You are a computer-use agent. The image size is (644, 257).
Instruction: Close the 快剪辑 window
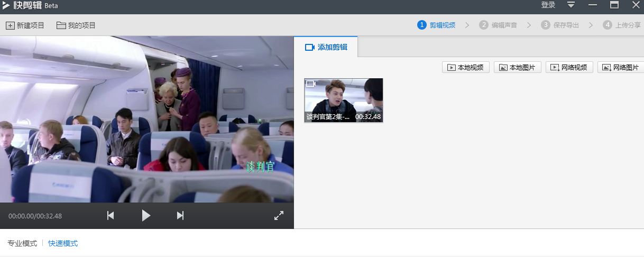click(636, 5)
